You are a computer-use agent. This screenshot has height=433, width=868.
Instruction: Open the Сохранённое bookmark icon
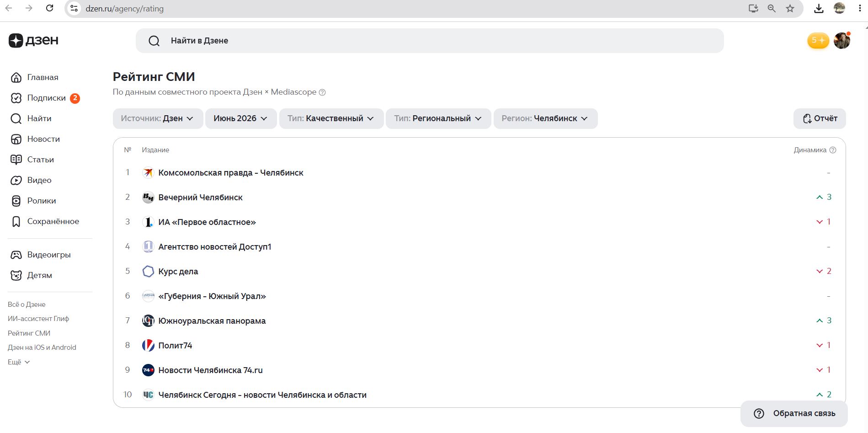point(16,221)
